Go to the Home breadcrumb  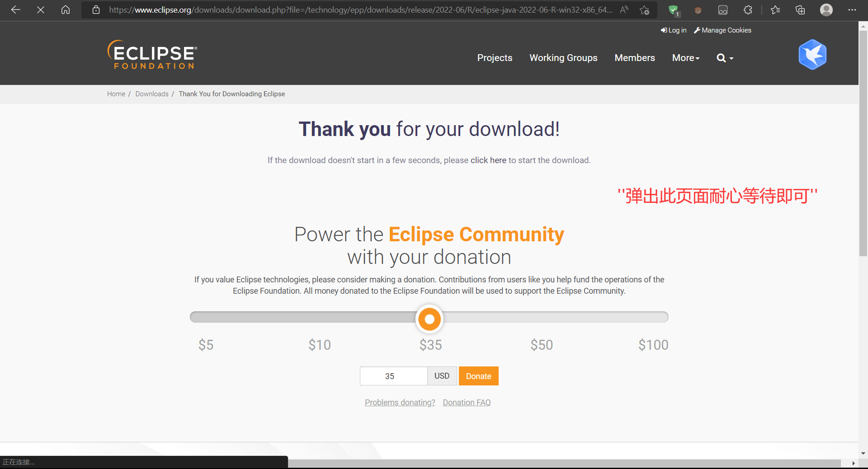(116, 94)
